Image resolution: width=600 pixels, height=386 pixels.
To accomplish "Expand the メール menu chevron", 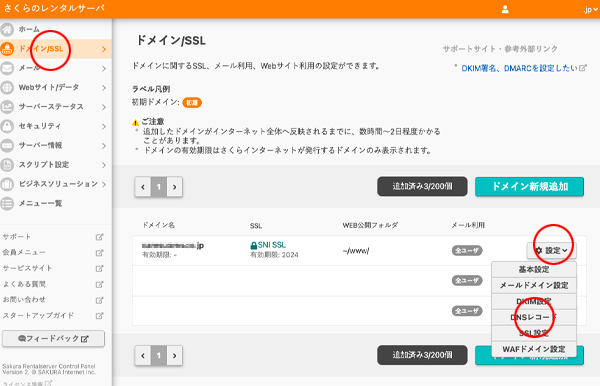I will pos(104,68).
